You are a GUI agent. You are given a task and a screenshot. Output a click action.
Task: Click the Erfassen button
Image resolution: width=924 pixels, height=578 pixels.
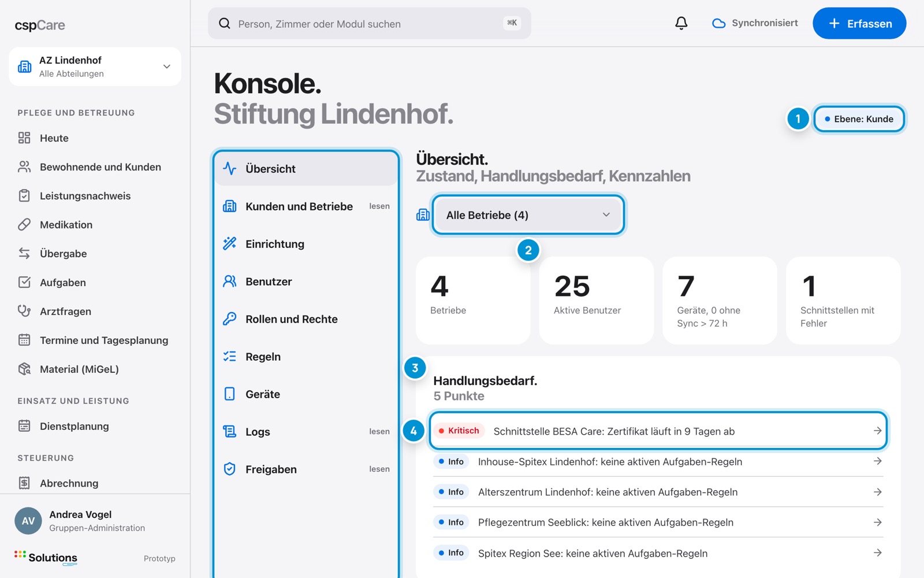point(859,23)
